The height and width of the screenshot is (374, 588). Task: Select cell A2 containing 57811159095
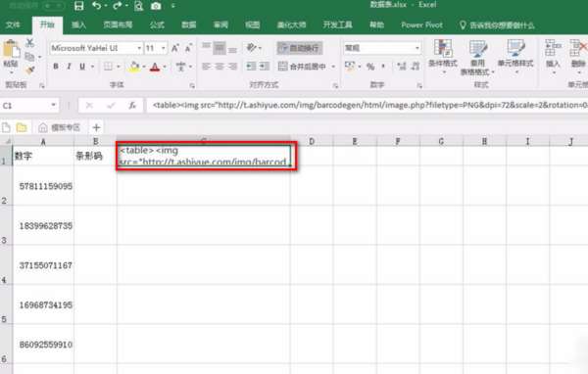pyautogui.click(x=43, y=185)
